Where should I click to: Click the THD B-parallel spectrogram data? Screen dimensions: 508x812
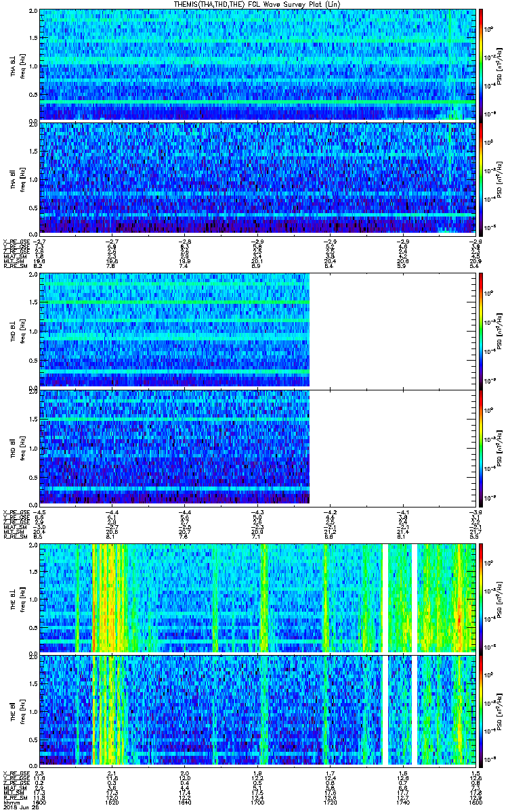pos(175,446)
